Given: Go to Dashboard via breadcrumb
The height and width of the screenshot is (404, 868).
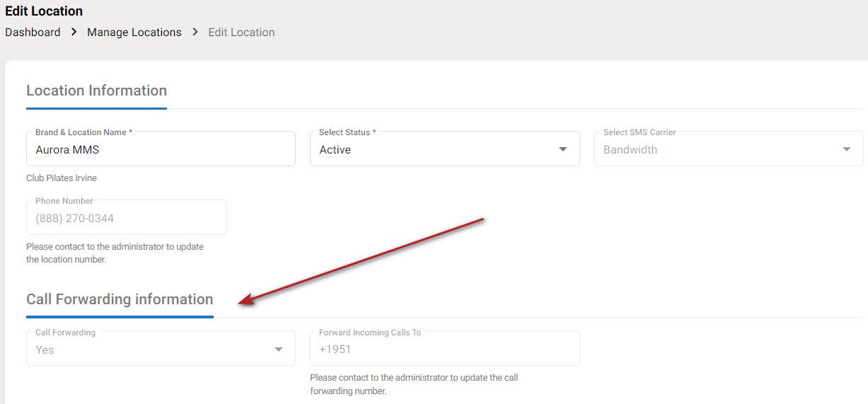Looking at the screenshot, I should pyautogui.click(x=33, y=33).
